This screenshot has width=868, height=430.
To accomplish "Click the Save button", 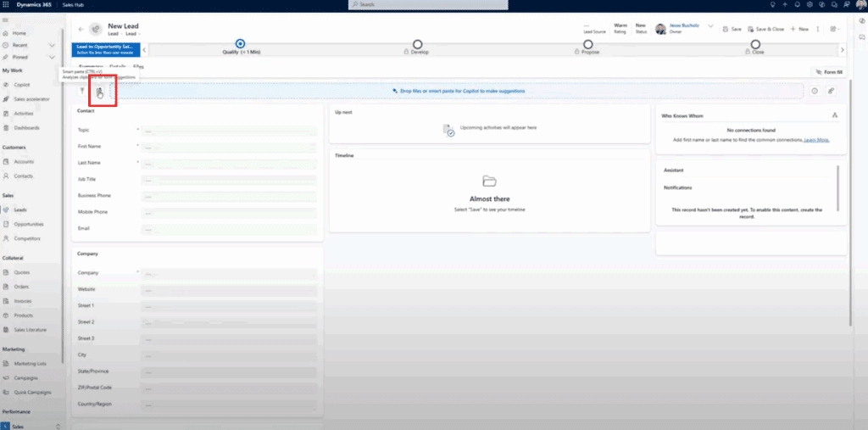I will [732, 29].
